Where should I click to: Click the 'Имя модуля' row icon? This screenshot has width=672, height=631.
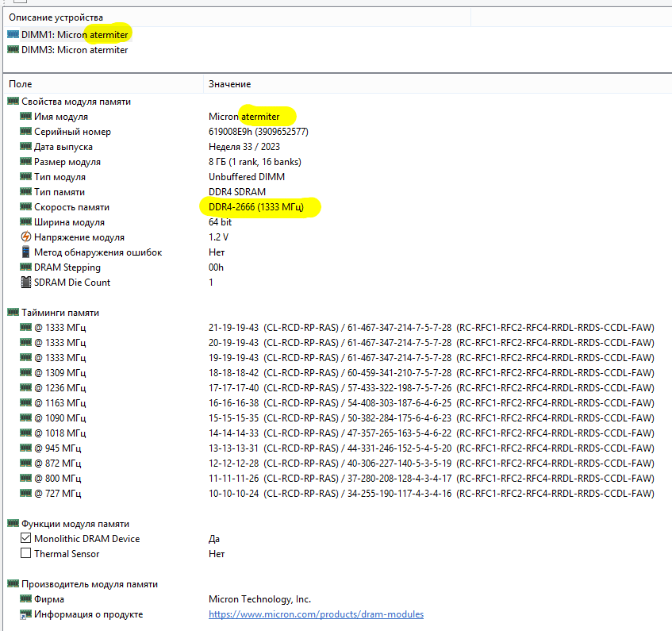(x=25, y=116)
